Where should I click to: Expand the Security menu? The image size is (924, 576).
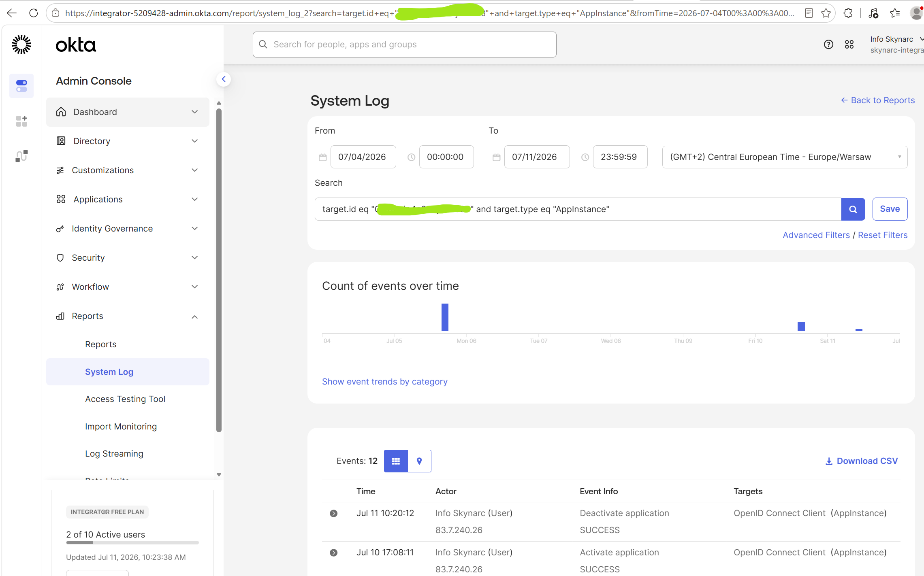coord(128,258)
